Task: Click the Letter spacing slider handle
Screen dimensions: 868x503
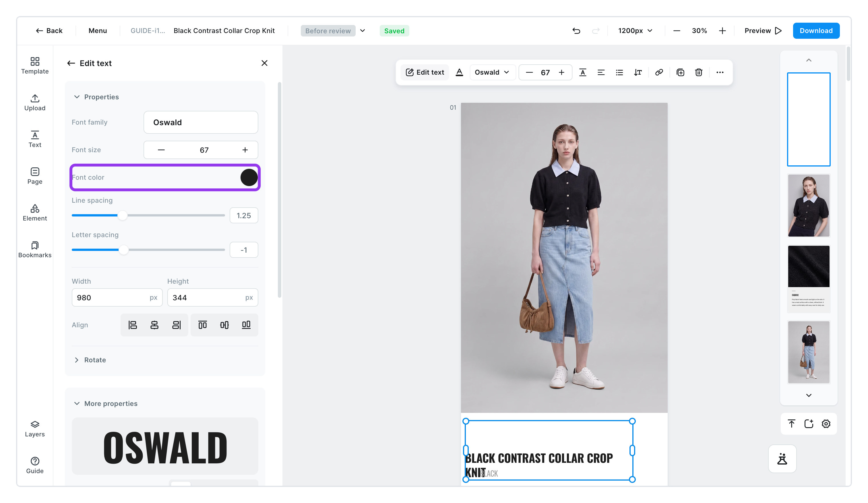Action: pos(123,250)
